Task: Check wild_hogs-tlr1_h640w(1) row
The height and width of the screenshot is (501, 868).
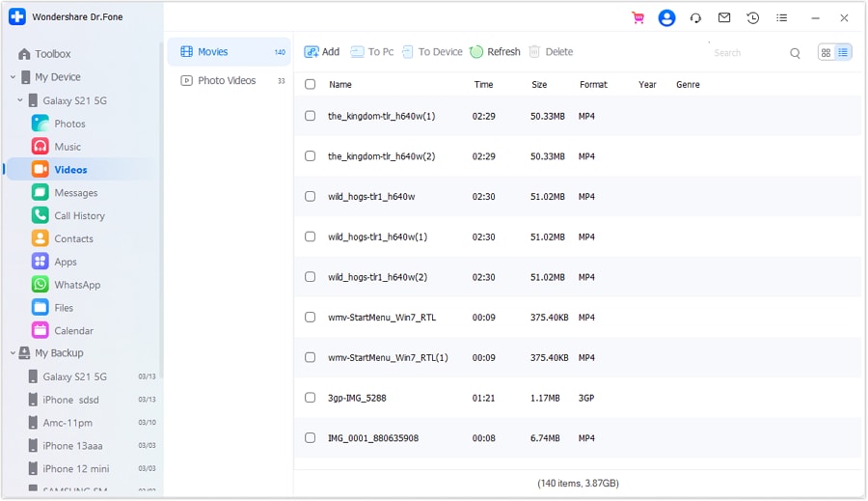Action: coord(310,237)
